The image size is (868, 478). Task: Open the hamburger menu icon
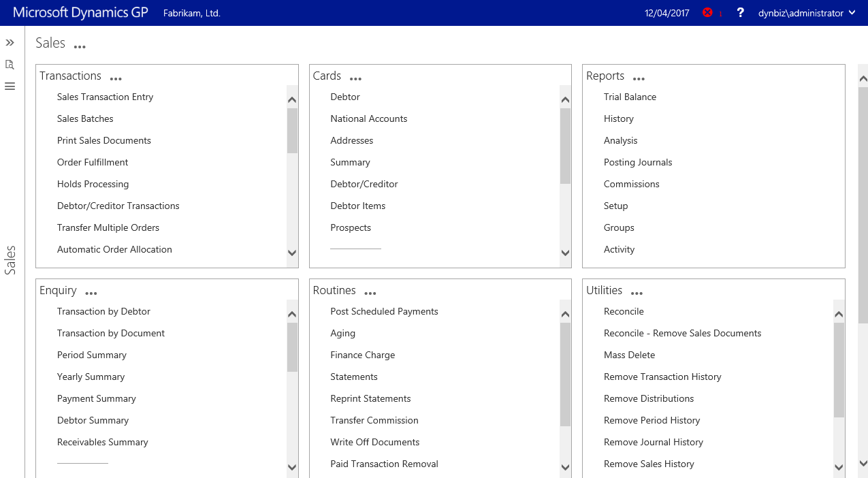[10, 86]
